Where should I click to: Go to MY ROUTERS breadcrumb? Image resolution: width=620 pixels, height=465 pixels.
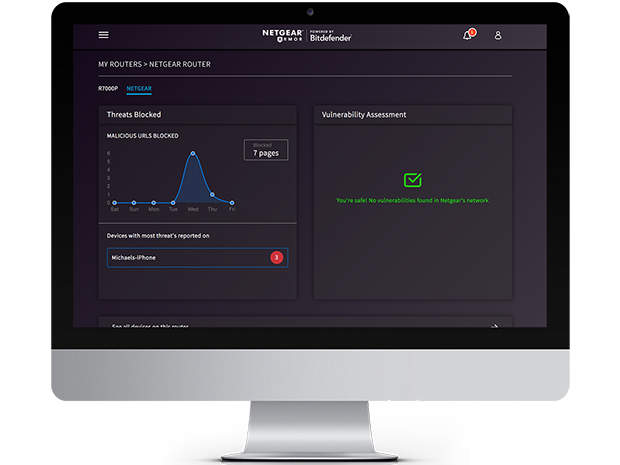(120, 64)
